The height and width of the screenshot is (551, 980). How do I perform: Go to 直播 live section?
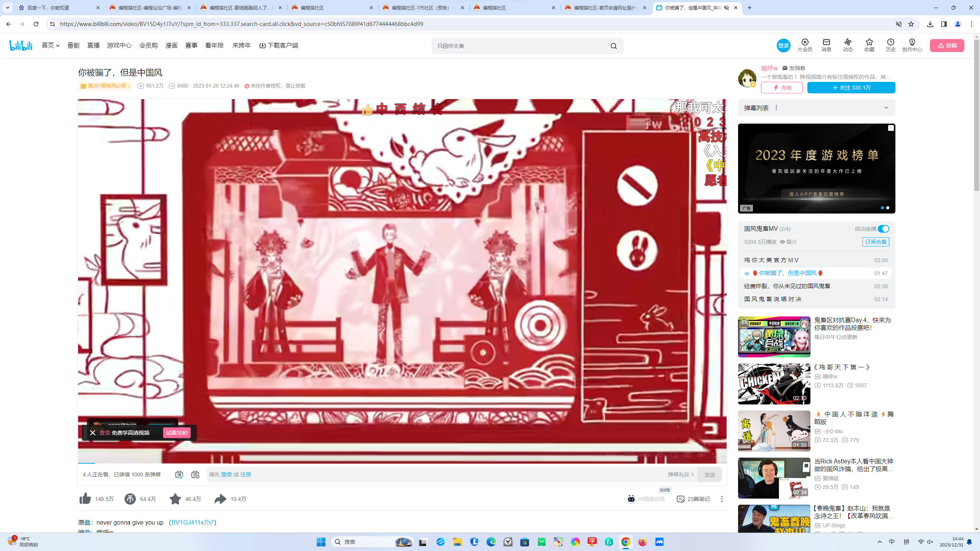tap(93, 46)
